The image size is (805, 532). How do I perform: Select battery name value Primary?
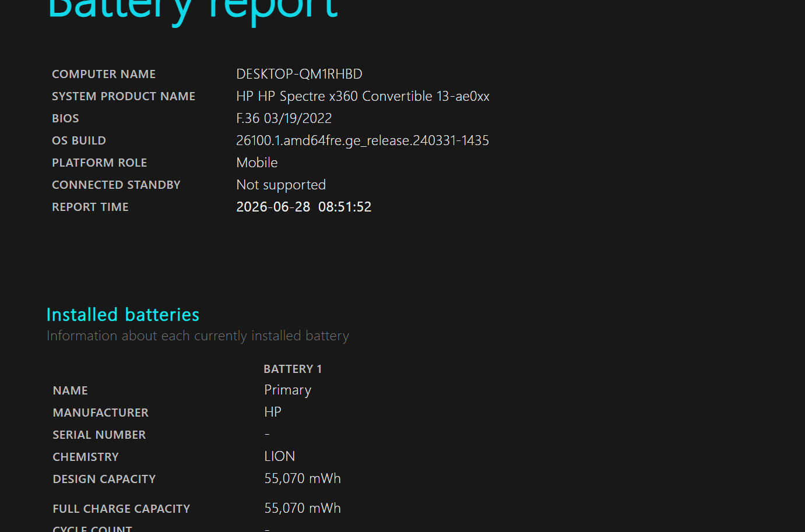pyautogui.click(x=287, y=390)
